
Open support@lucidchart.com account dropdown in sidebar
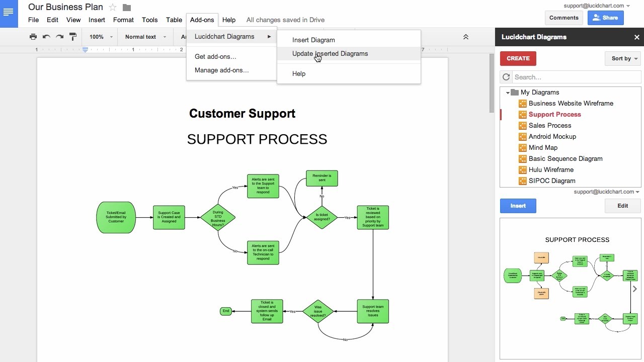click(x=607, y=192)
